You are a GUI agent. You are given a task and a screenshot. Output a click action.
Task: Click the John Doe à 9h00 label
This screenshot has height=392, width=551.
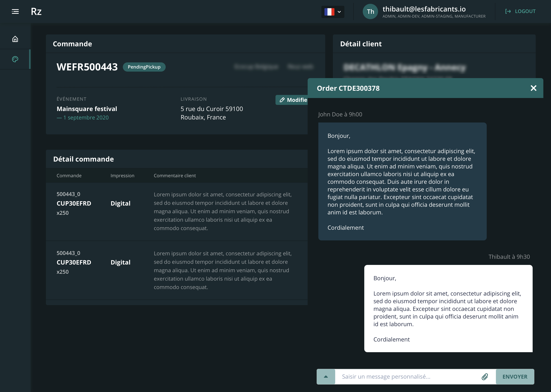(x=340, y=114)
